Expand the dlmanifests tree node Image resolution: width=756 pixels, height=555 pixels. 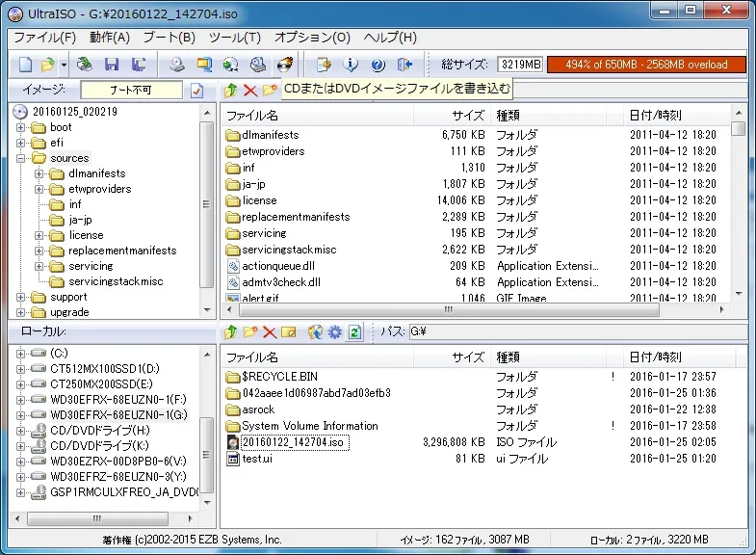point(39,174)
